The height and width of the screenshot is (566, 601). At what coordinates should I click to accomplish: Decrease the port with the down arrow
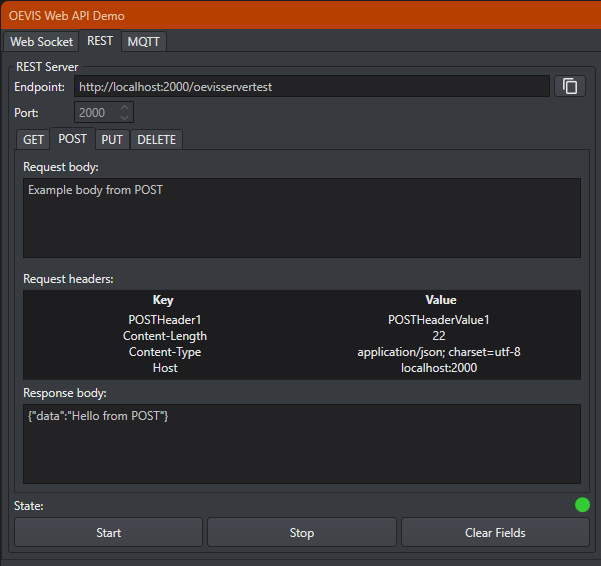point(125,118)
